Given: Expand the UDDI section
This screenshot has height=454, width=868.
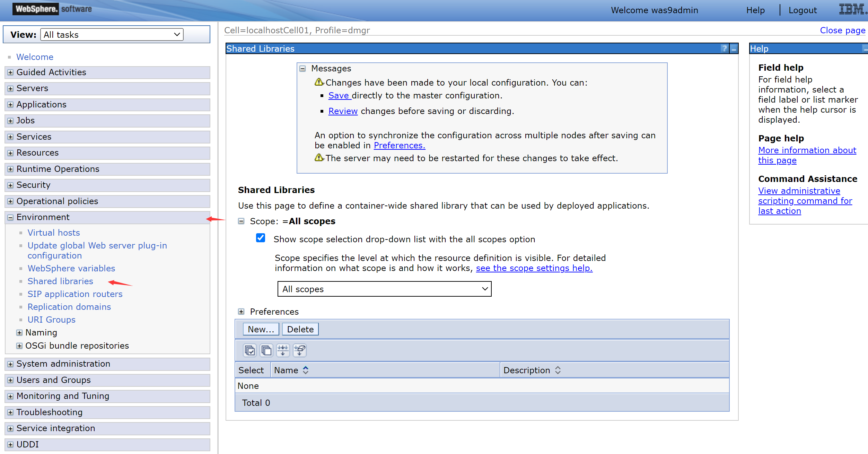Looking at the screenshot, I should point(10,445).
